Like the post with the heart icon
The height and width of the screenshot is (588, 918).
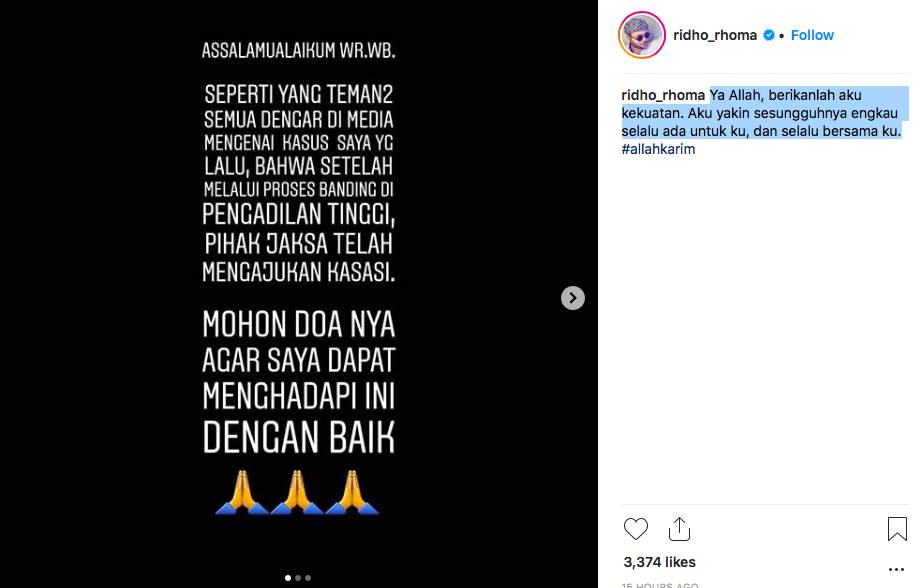[x=635, y=529]
